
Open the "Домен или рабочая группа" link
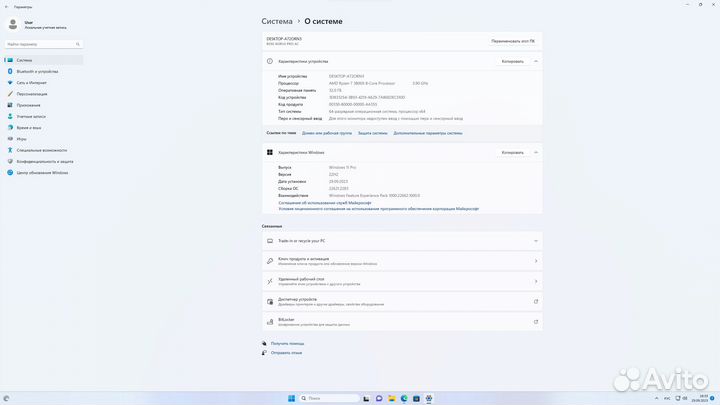pyautogui.click(x=326, y=133)
